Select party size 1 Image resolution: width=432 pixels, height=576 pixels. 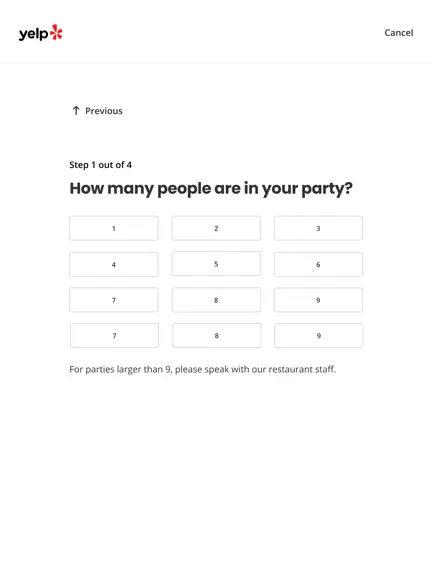(114, 228)
